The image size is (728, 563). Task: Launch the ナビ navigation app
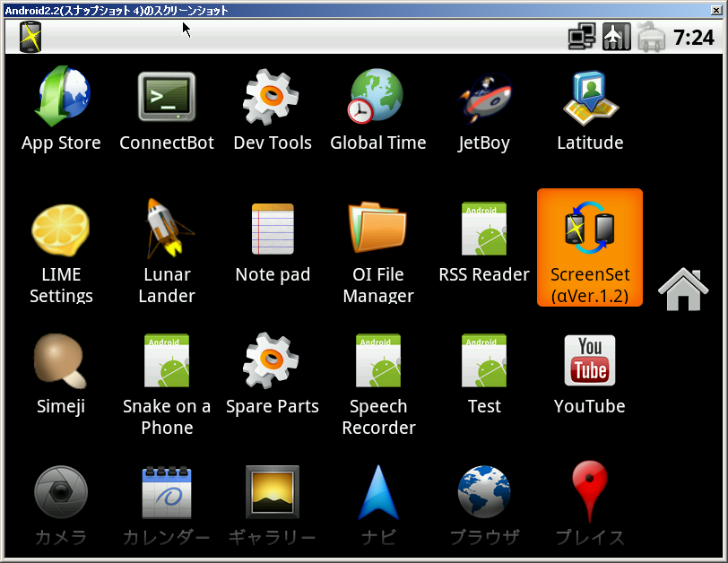[378, 506]
